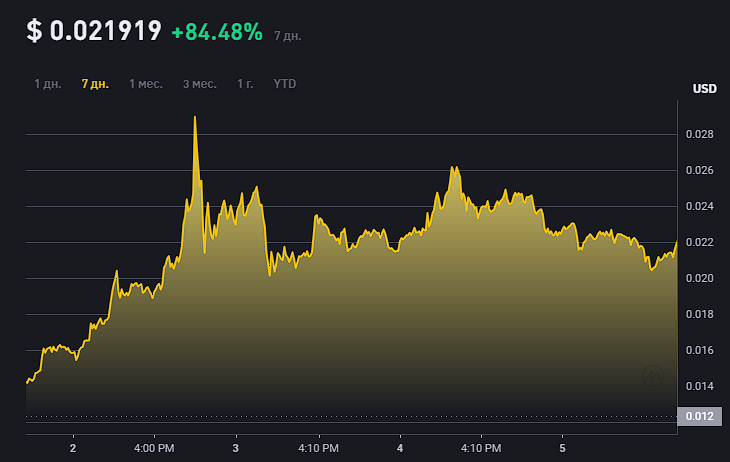Switch chart to 1 мес. range

pos(146,84)
